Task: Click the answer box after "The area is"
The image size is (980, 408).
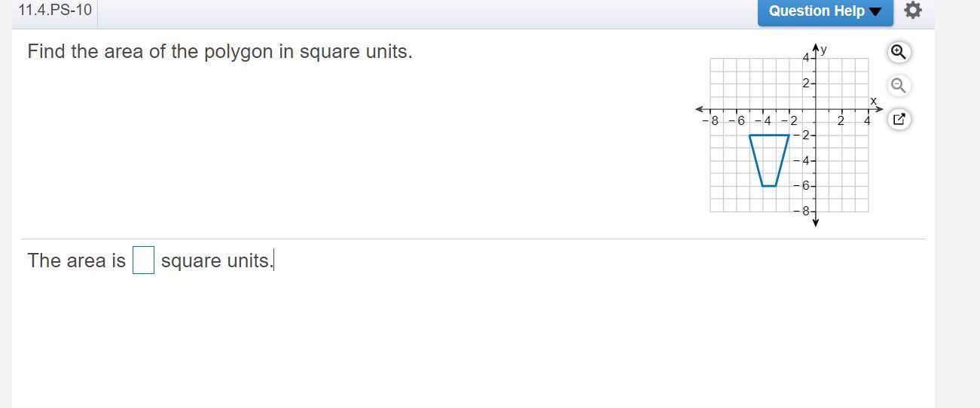Action: click(143, 260)
